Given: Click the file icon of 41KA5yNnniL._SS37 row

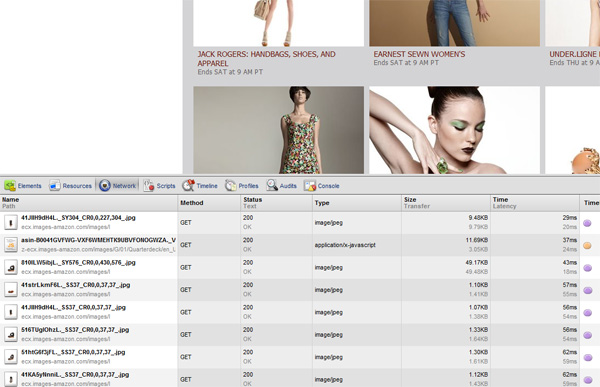Looking at the screenshot, I should (11, 379).
